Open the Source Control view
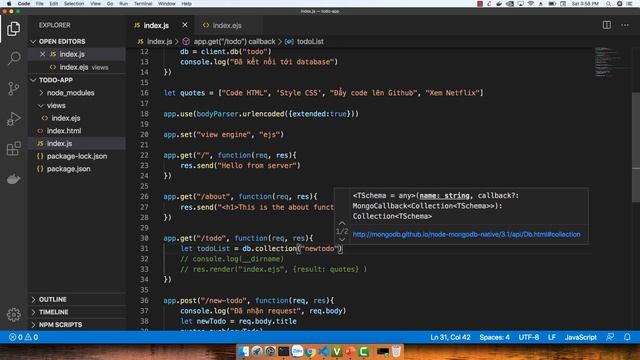The width and height of the screenshot is (640, 360). pyautogui.click(x=13, y=89)
